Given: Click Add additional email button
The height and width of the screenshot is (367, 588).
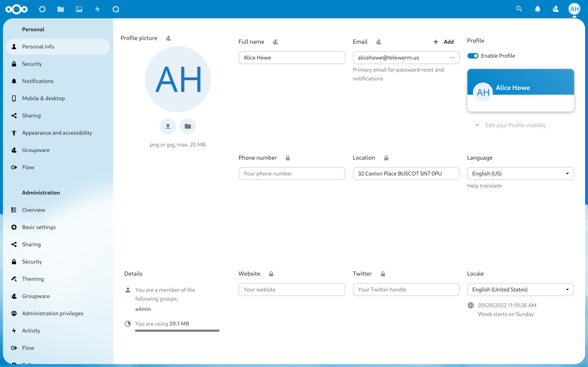Looking at the screenshot, I should [443, 42].
